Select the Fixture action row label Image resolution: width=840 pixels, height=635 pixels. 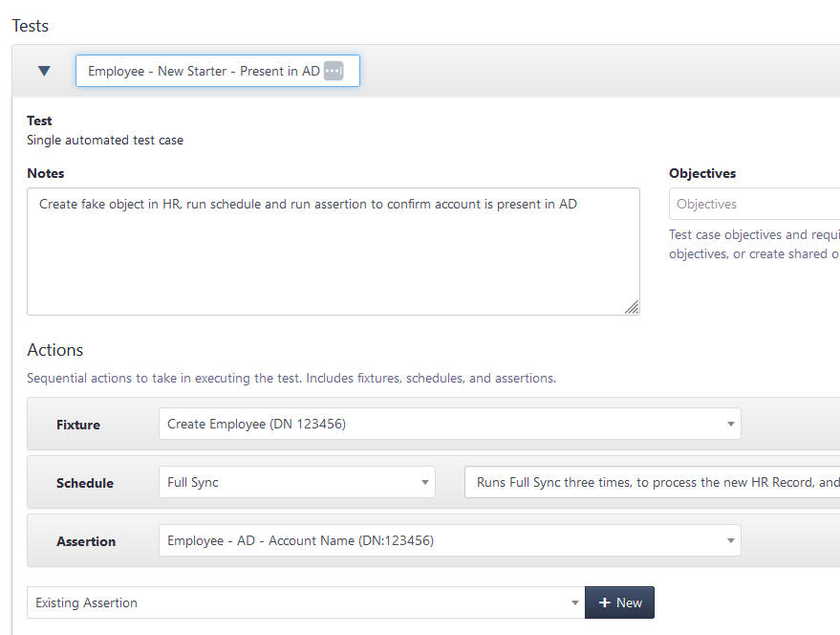(x=78, y=425)
